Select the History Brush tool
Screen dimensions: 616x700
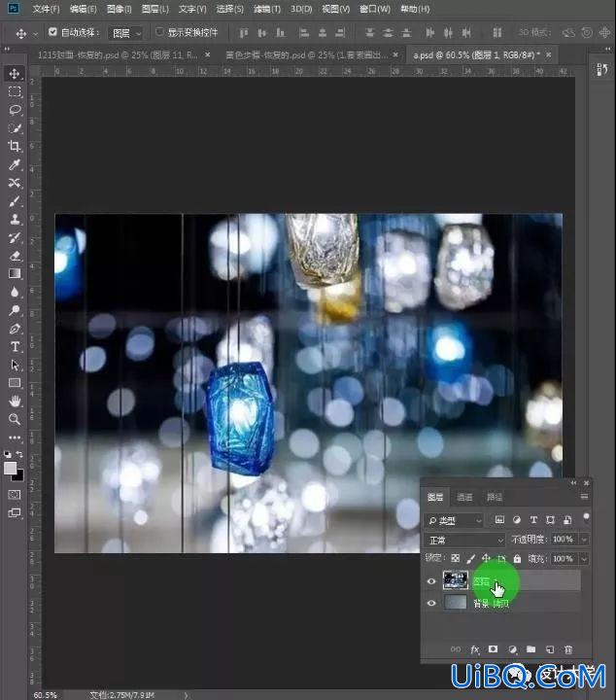point(15,237)
